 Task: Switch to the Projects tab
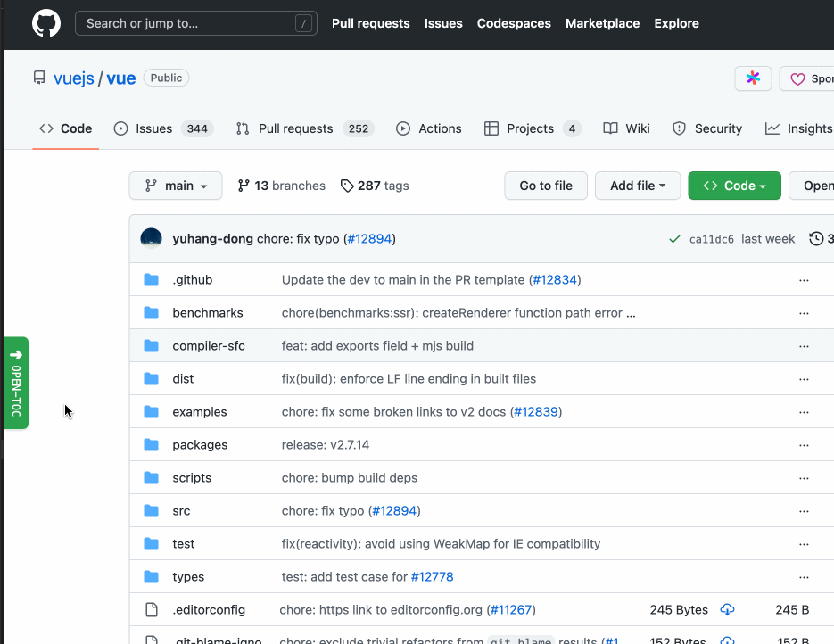[533, 128]
